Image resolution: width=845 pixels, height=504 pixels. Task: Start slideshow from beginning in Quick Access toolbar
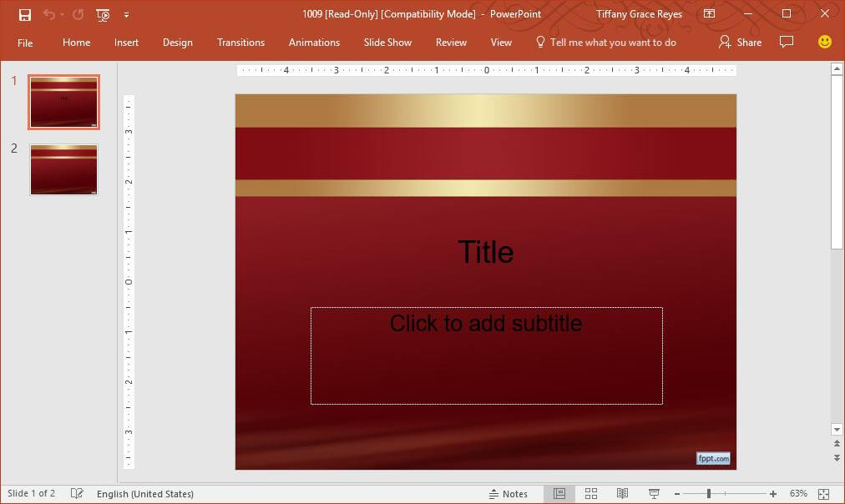[102, 14]
